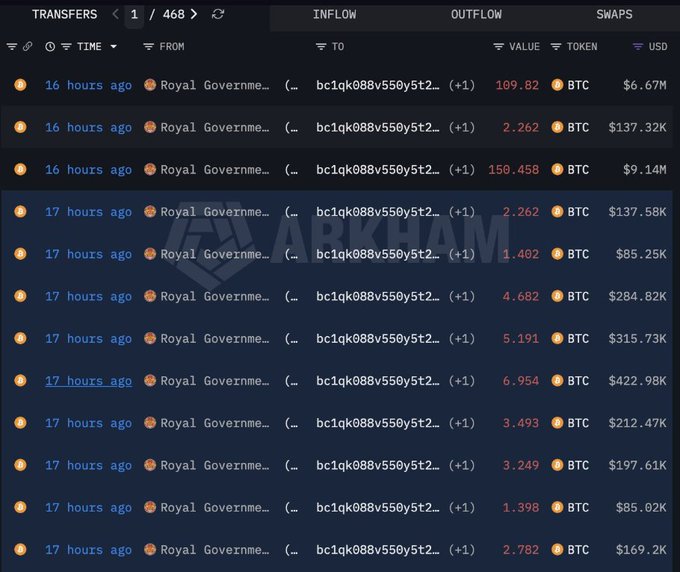Refresh the transfers list
The image size is (680, 572).
click(x=218, y=14)
